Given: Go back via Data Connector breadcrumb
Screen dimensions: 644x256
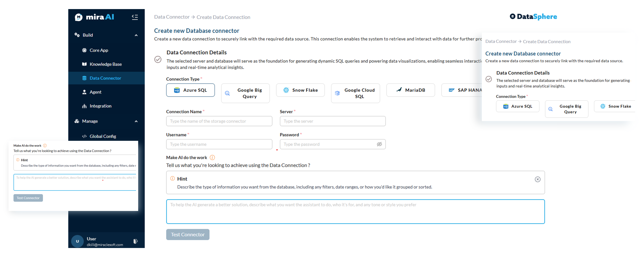Looking at the screenshot, I should [x=172, y=17].
